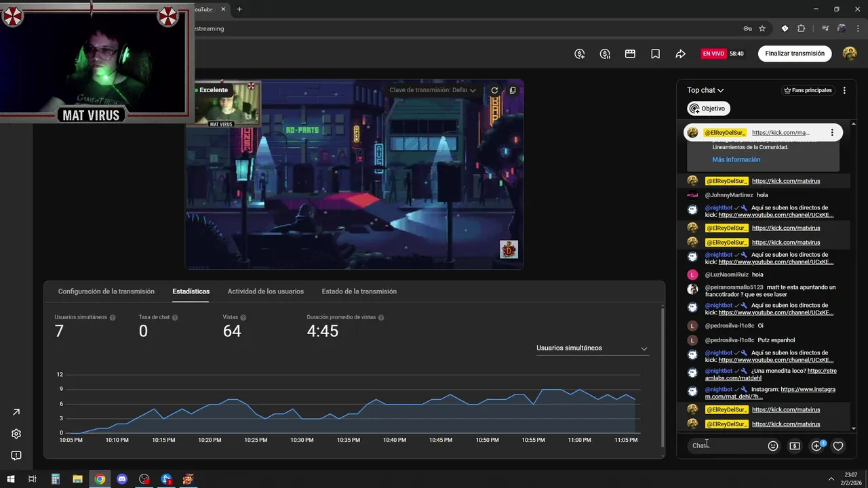Click the bookmark marker icon in header
868x488 pixels.
coord(655,54)
